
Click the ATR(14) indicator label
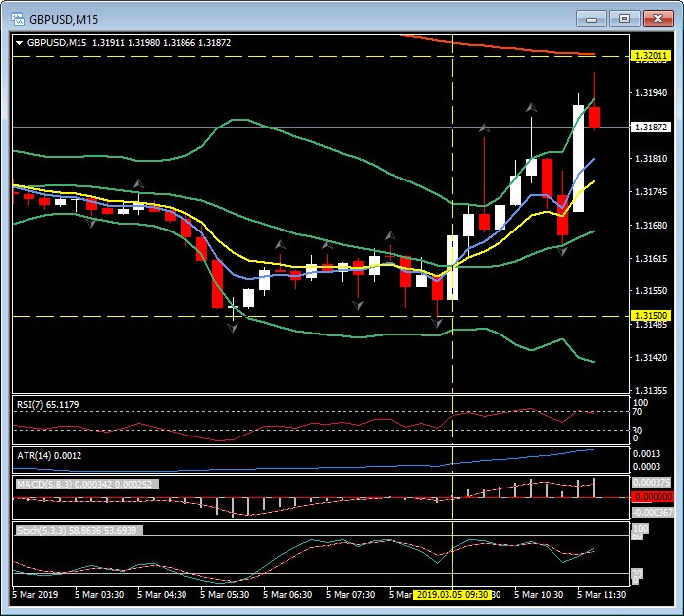tap(49, 454)
